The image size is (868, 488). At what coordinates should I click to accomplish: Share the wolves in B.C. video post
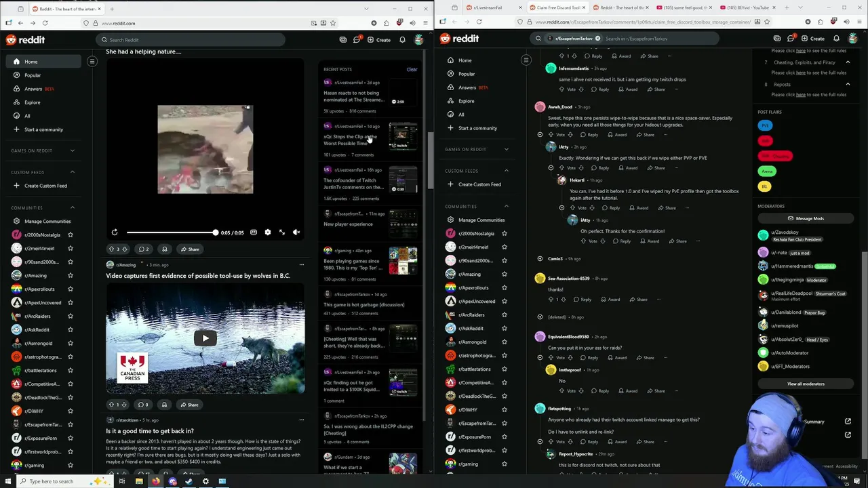[x=189, y=405]
